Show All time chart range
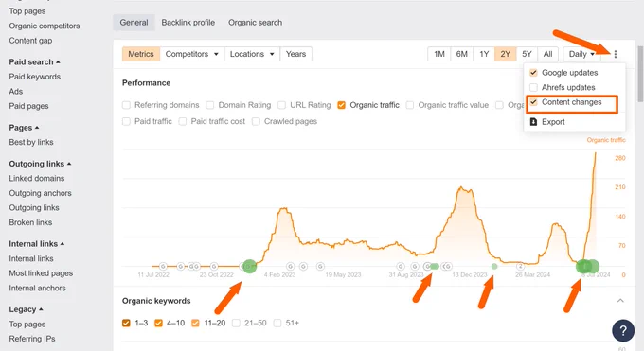Viewport: 644px width, 351px height. tap(548, 54)
